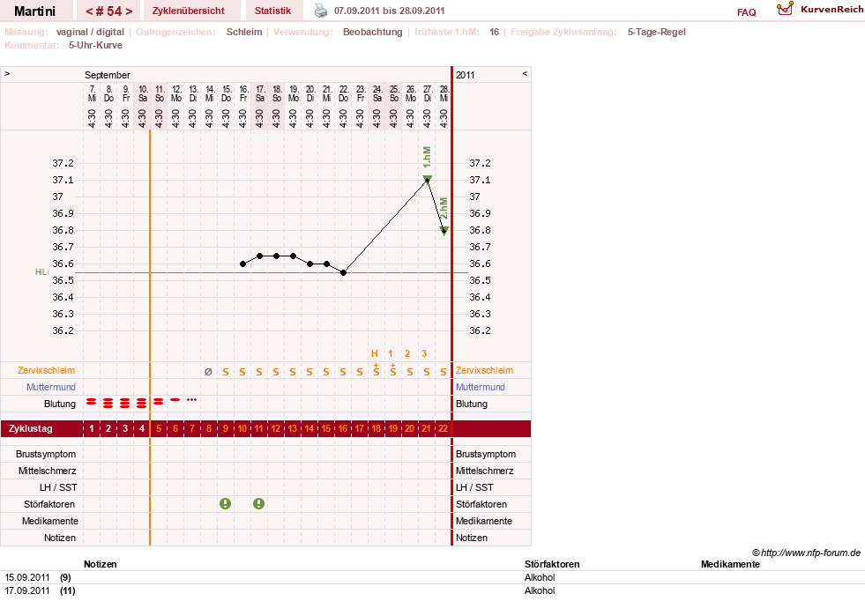Go to previous cycle via '<' before # 54

coord(89,11)
